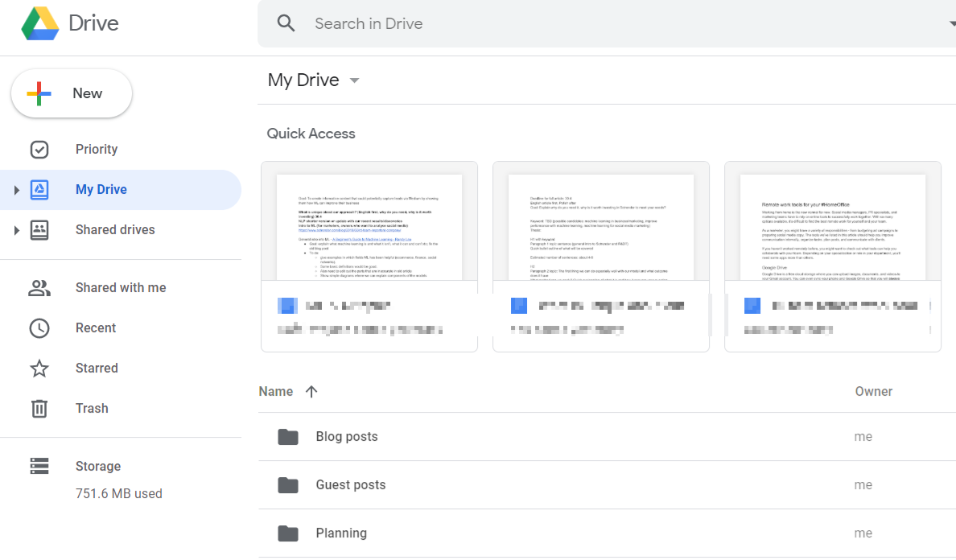
Task: Toggle sort direction arrow beside Name
Action: 311,392
